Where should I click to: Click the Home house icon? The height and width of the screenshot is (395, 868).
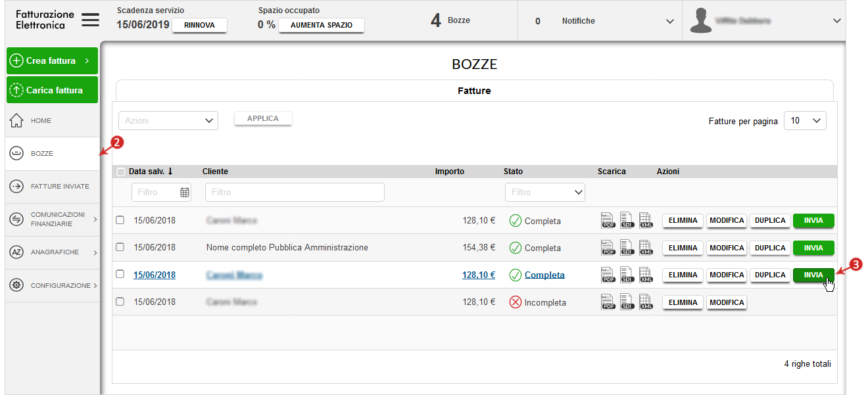click(x=16, y=121)
